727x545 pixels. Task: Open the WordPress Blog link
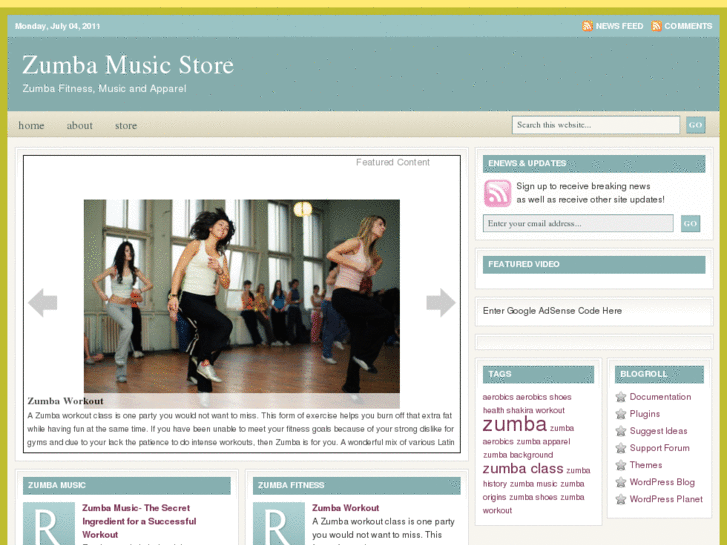tap(662, 482)
